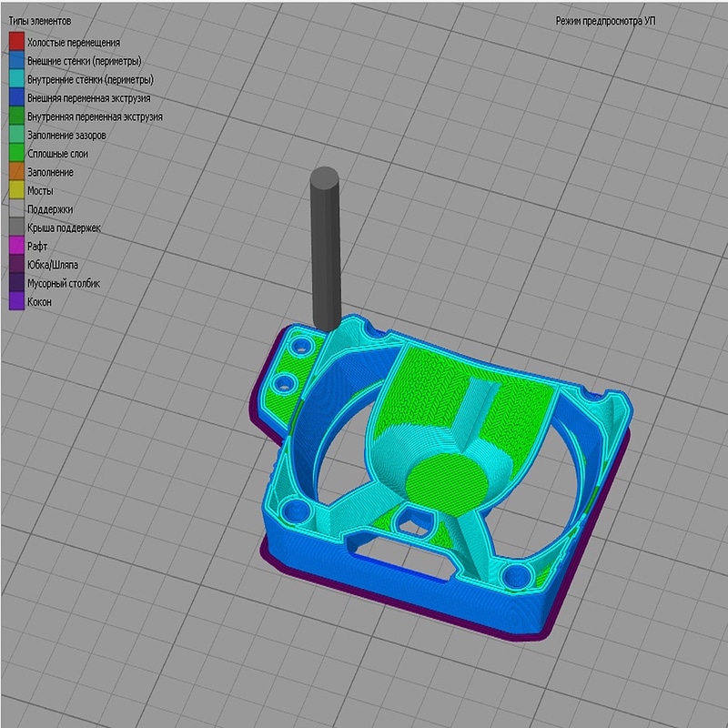Image resolution: width=728 pixels, height=728 pixels.
Task: Click the Режим предпросмотра УП label
Action: 605,21
